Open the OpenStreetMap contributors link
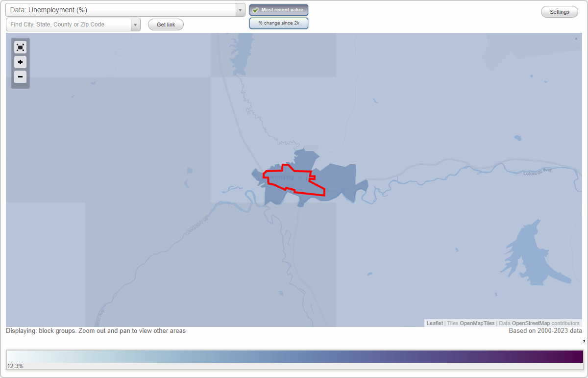Viewport: 588px width, 378px height. click(535, 323)
